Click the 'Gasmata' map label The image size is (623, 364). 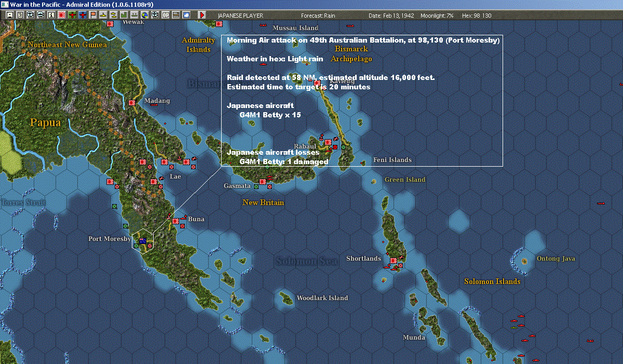pyautogui.click(x=237, y=186)
